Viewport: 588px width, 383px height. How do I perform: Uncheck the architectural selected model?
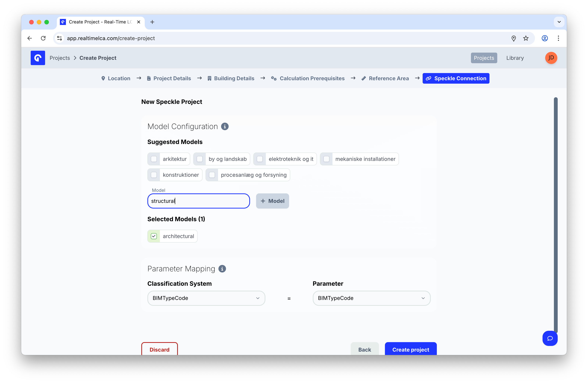coord(154,236)
